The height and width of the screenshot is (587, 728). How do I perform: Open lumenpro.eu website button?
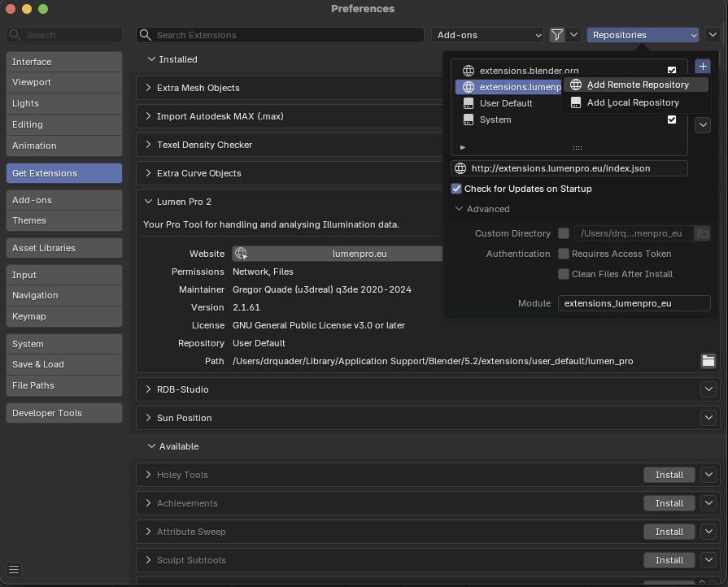[338, 254]
